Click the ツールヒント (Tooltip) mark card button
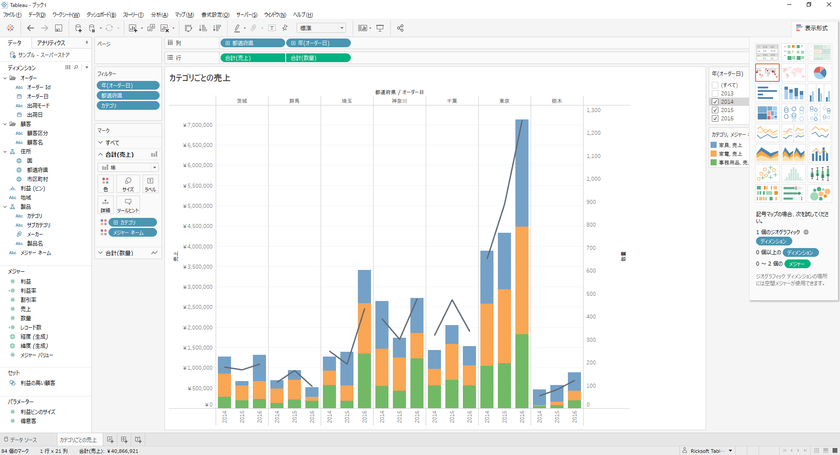Screen dimensions: 840x455 (128, 205)
